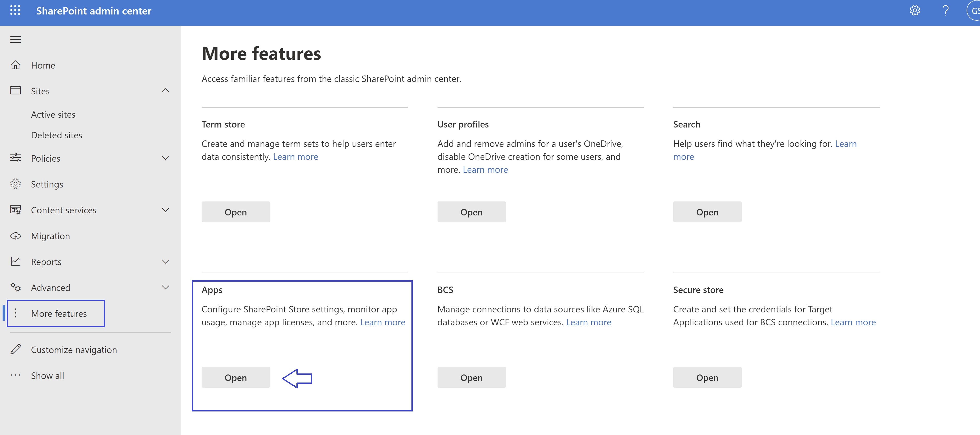This screenshot has width=980, height=435.
Task: Click the Home house icon
Action: pyautogui.click(x=15, y=65)
